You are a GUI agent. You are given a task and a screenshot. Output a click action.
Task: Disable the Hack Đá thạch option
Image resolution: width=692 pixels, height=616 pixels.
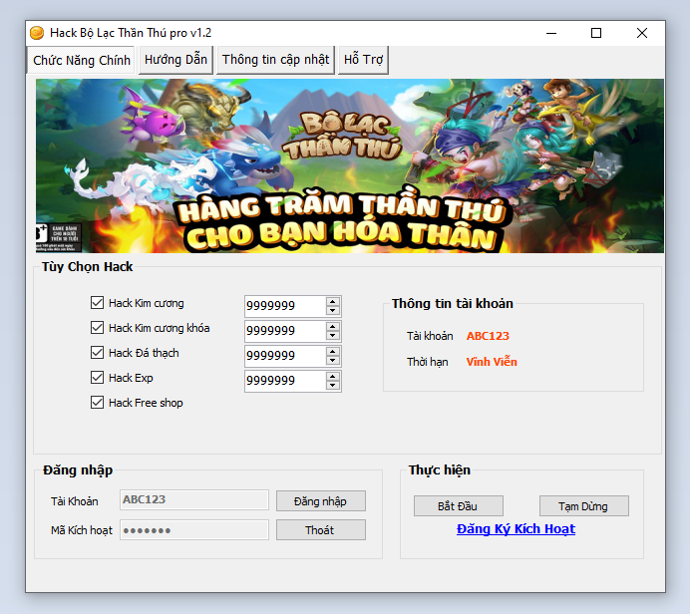97,353
